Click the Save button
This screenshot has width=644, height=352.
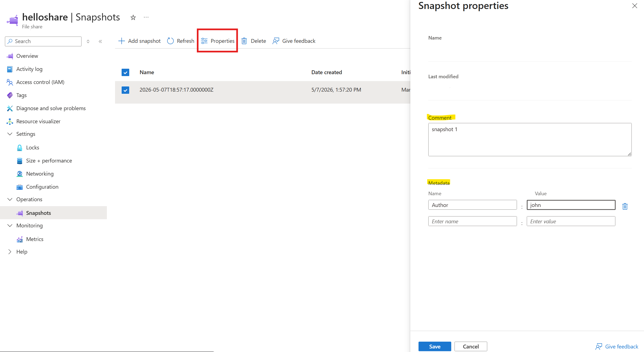[435, 346]
